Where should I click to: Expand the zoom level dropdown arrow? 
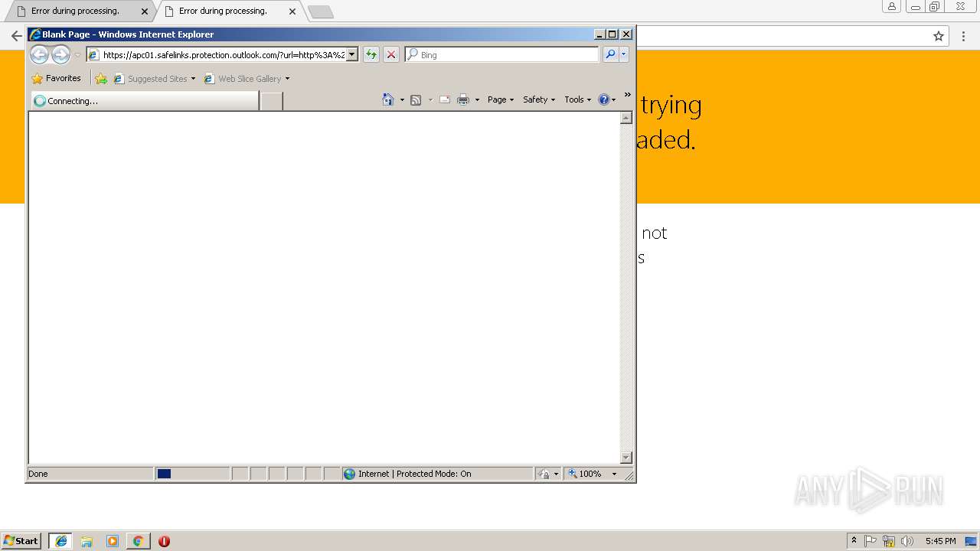(x=614, y=474)
